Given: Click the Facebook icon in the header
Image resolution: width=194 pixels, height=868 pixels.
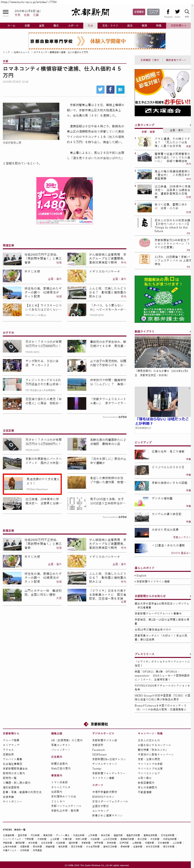Looking at the screenshot, I should [x=168, y=12].
